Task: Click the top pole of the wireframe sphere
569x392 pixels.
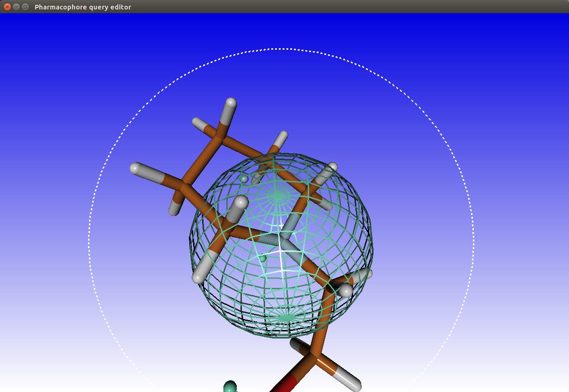Action: (x=278, y=195)
